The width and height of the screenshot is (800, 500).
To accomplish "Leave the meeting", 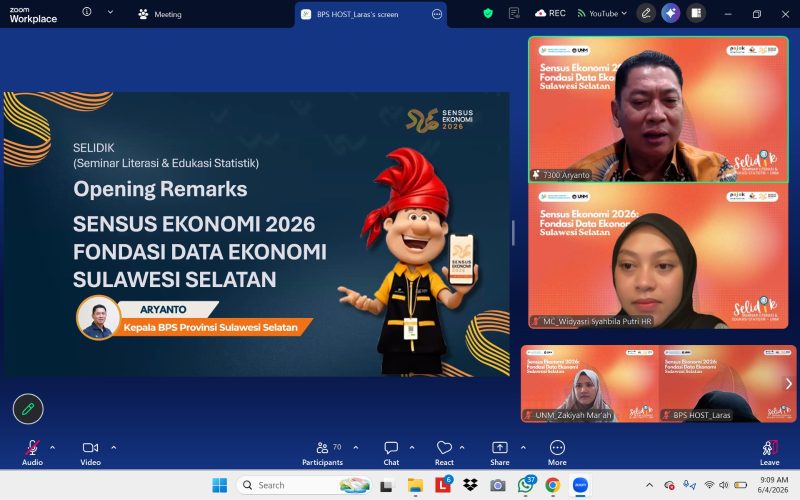I will [769, 453].
